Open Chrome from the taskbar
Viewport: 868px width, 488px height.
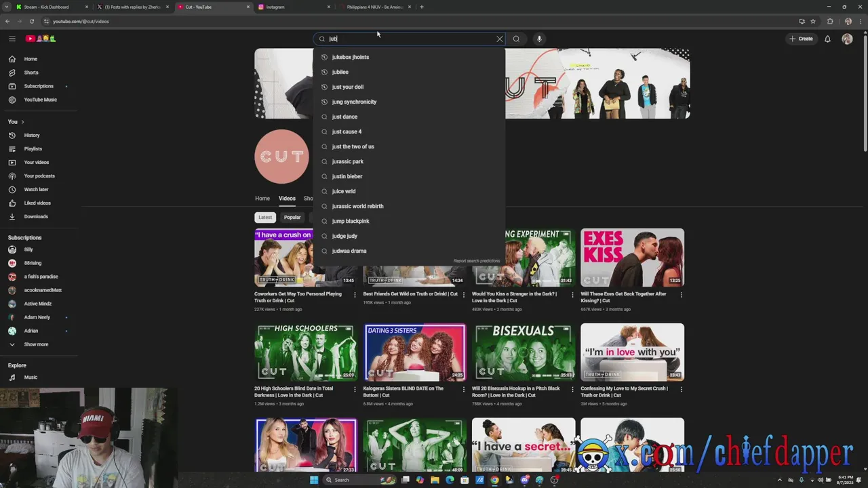(494, 480)
